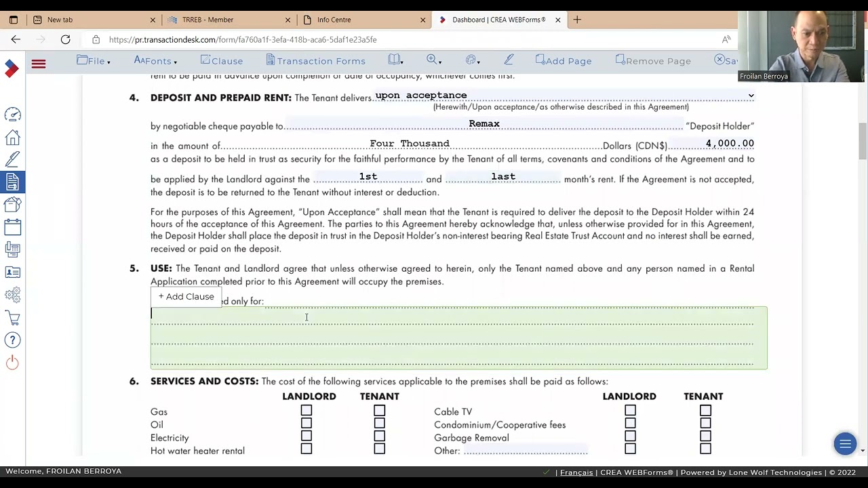Select the pen signature tool in toolbar
This screenshot has height=488, width=868.
click(x=509, y=61)
